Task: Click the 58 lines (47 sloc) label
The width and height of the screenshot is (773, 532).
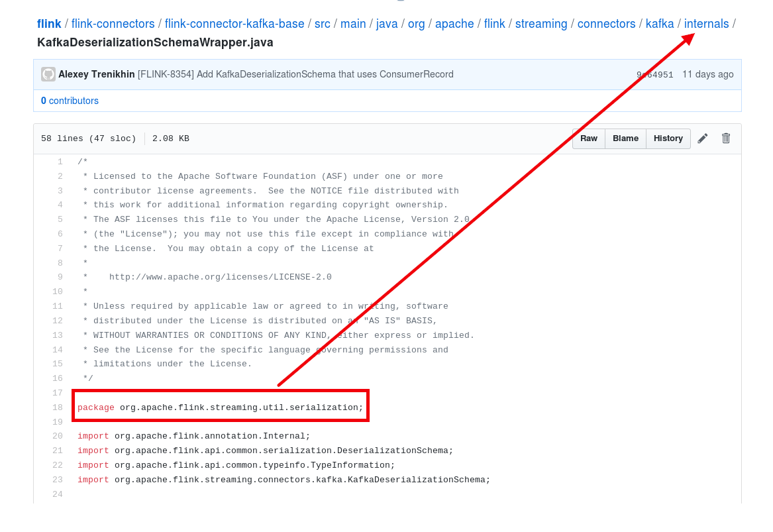Action: click(88, 138)
